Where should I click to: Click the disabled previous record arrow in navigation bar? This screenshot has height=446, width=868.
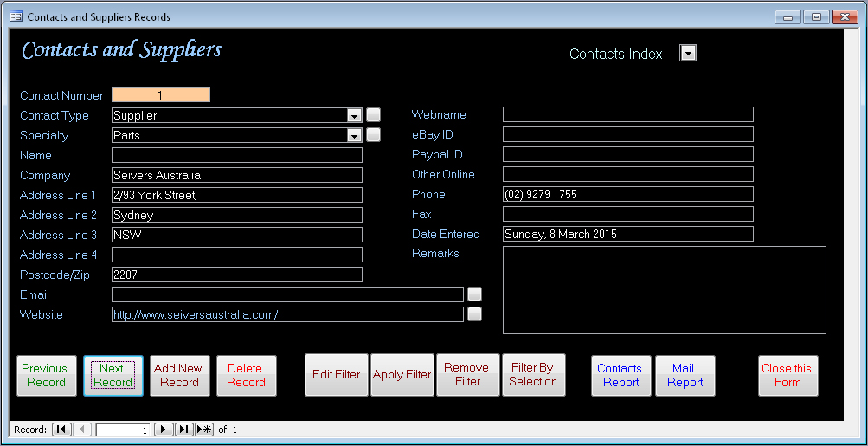tap(82, 430)
